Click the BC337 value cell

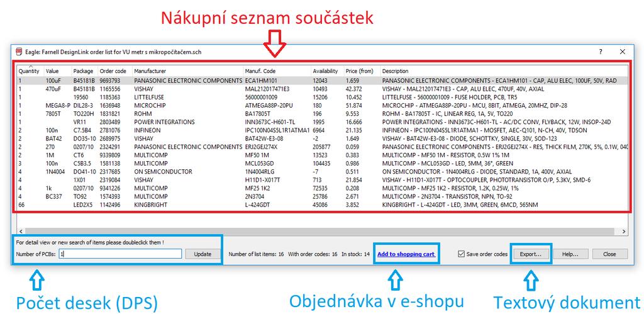point(54,196)
